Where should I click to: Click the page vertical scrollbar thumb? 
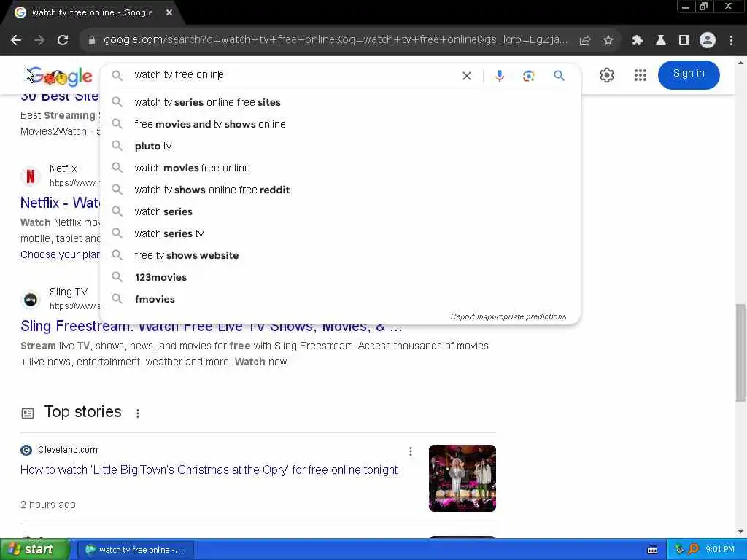click(x=740, y=352)
